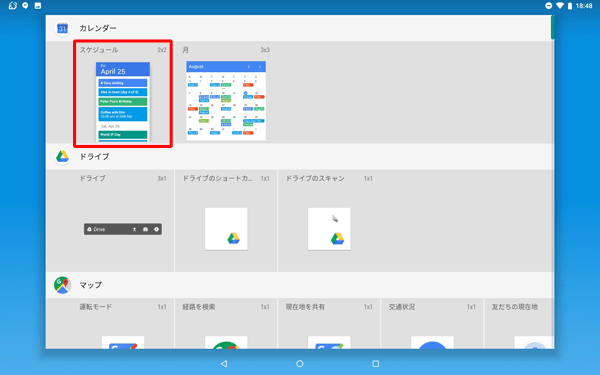Choose the 経路を検索 maps widget
The image size is (600, 375).
tap(226, 342)
